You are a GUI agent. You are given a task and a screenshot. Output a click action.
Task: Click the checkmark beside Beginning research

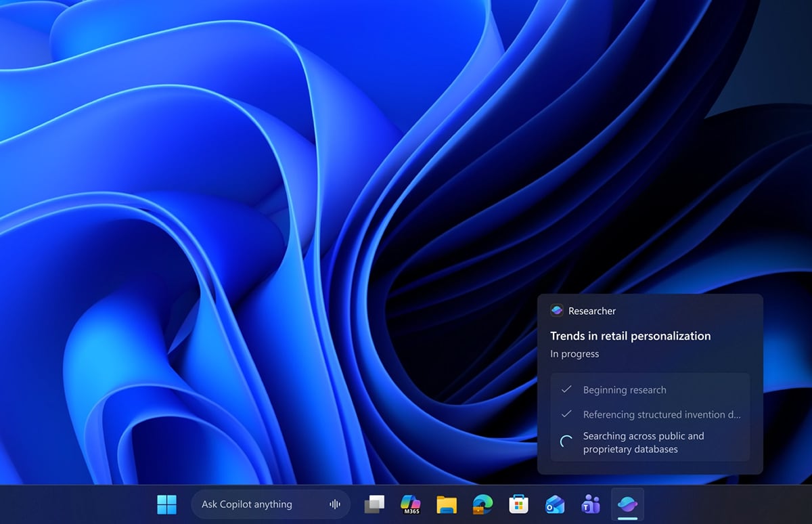click(567, 389)
